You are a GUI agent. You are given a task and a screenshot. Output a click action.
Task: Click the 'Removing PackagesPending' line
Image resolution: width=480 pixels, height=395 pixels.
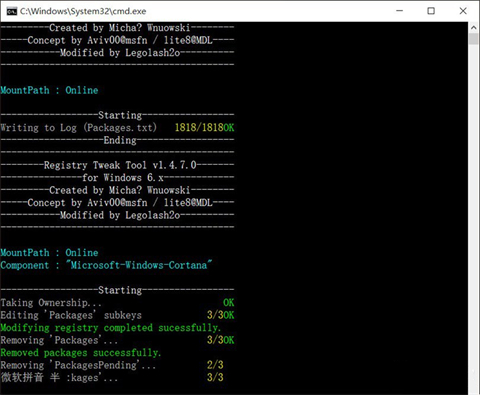tap(78, 365)
